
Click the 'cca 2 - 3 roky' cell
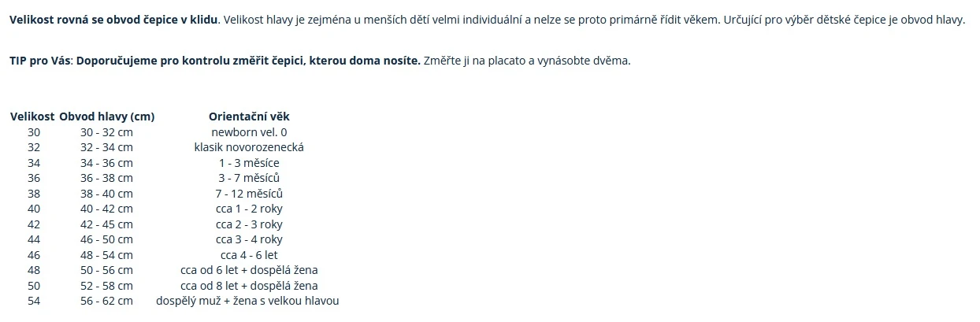tap(249, 224)
